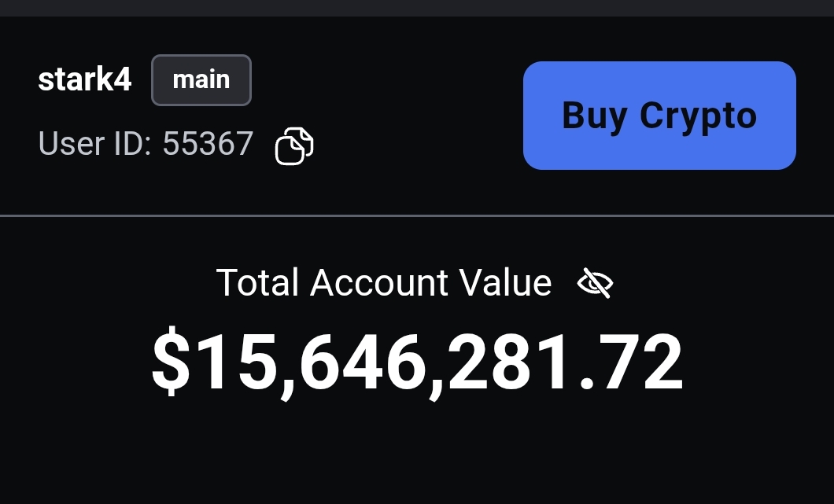Screen dimensions: 834x504
Task: Click the Buy Crypto button
Action: (659, 116)
